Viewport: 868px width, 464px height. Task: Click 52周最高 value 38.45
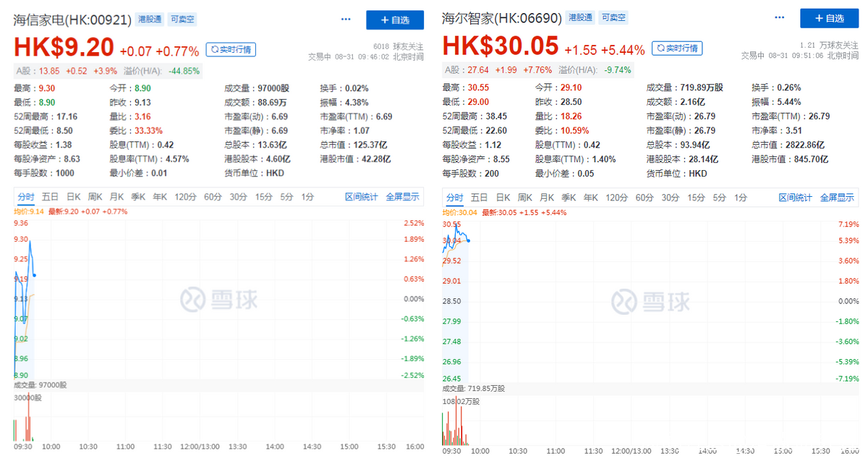point(496,116)
